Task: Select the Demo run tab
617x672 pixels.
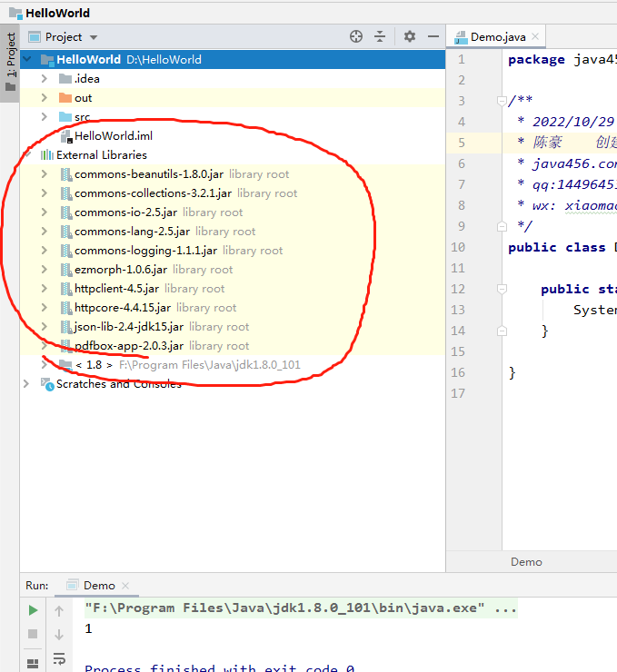Action: click(99, 586)
